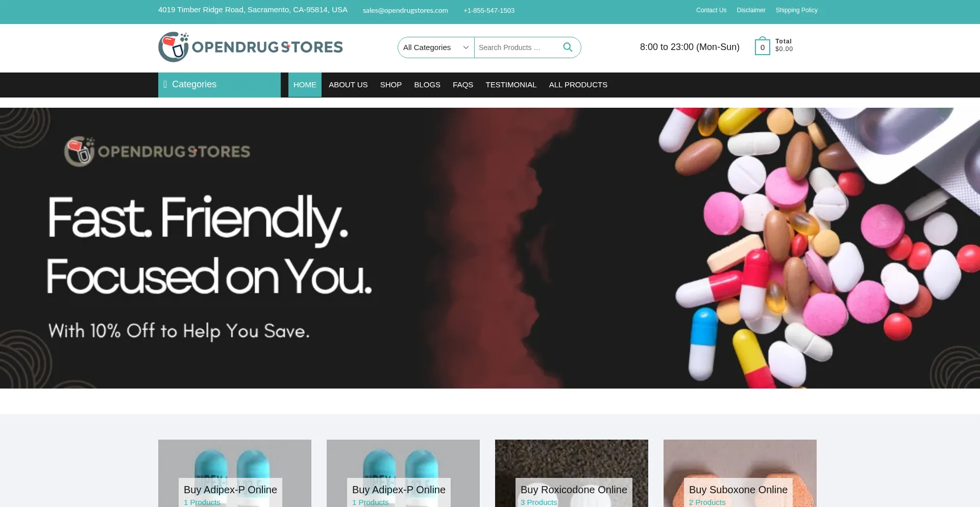This screenshot has width=980, height=507.
Task: Open the ALL PRODUCTS page
Action: coord(578,85)
